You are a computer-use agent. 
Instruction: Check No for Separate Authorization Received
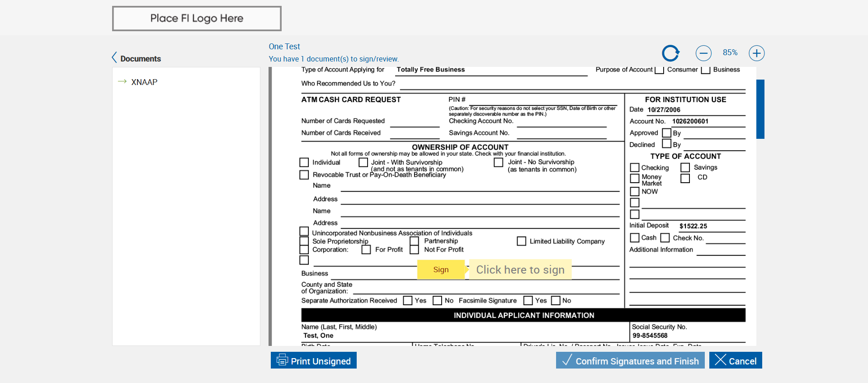437,300
